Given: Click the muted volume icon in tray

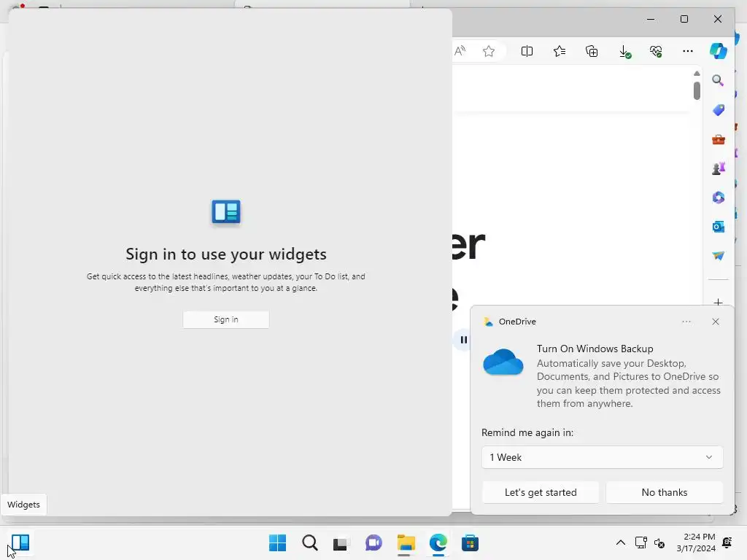Looking at the screenshot, I should point(659,542).
